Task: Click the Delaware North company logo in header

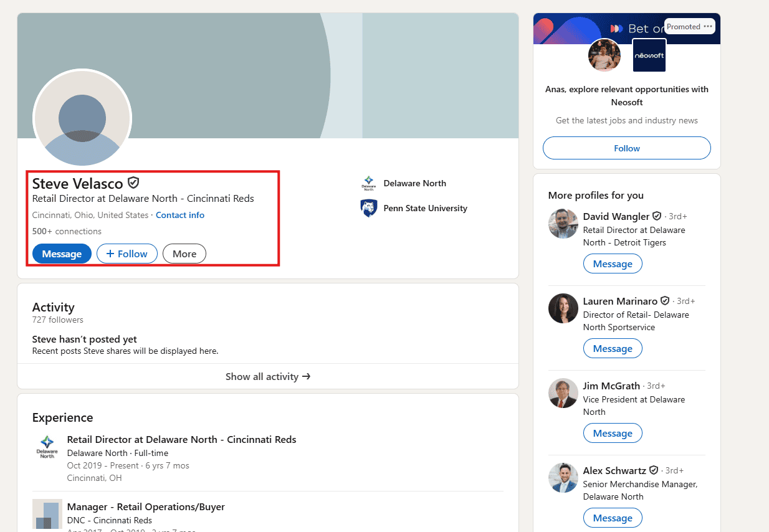Action: (x=369, y=183)
